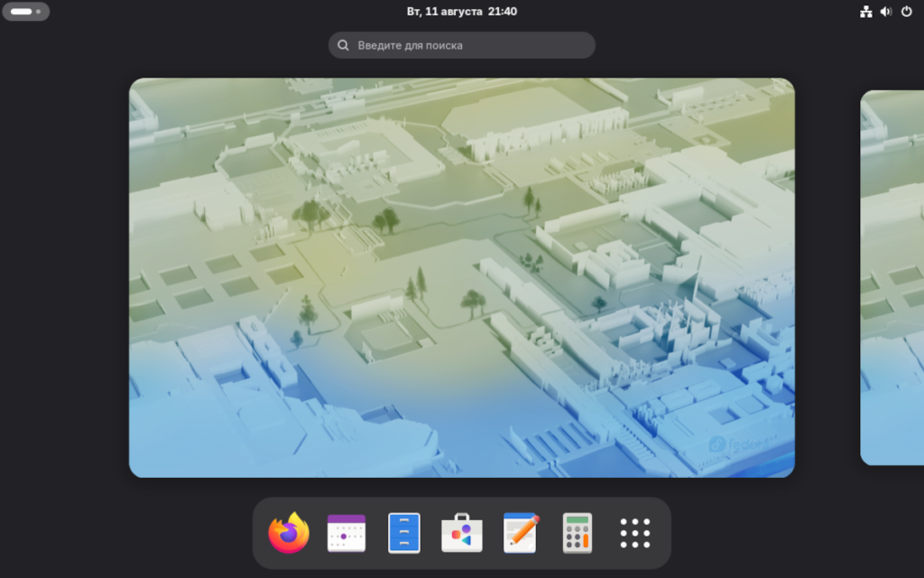Screen dimensions: 924x578
Task: Switch to the second workspace preview
Action: [x=892, y=278]
